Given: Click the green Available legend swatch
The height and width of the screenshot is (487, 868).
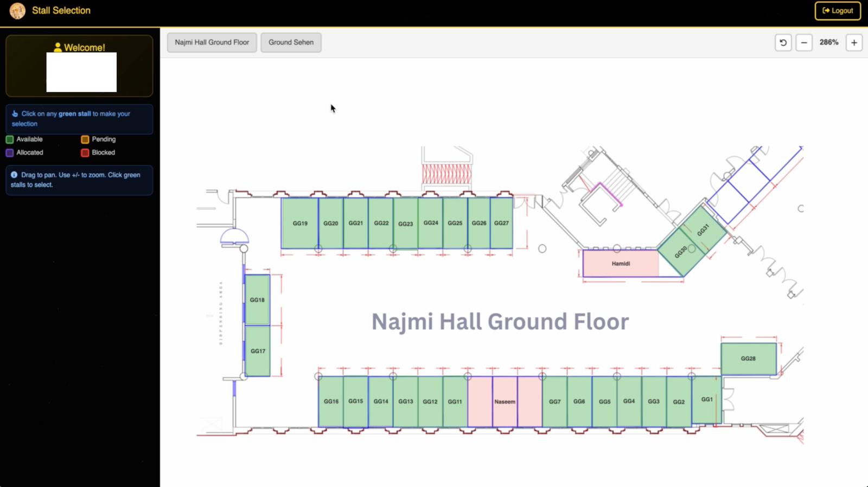Looking at the screenshot, I should (x=10, y=139).
